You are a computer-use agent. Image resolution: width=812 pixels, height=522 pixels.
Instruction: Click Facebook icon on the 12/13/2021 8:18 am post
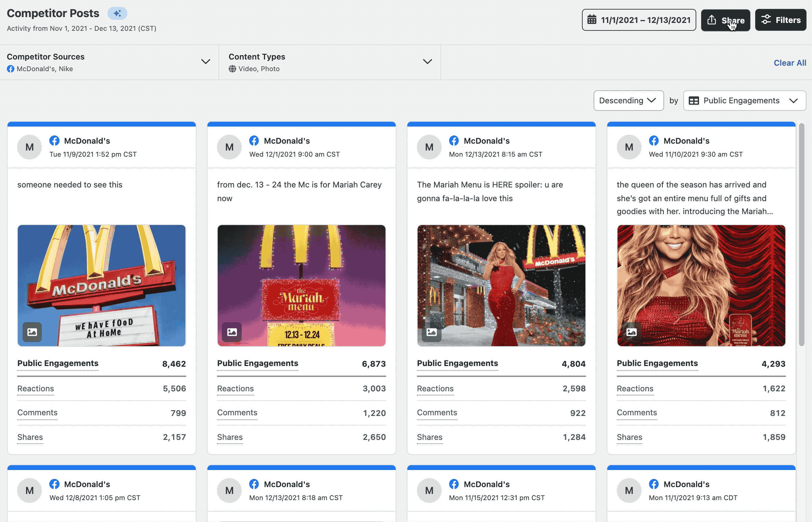click(x=254, y=484)
